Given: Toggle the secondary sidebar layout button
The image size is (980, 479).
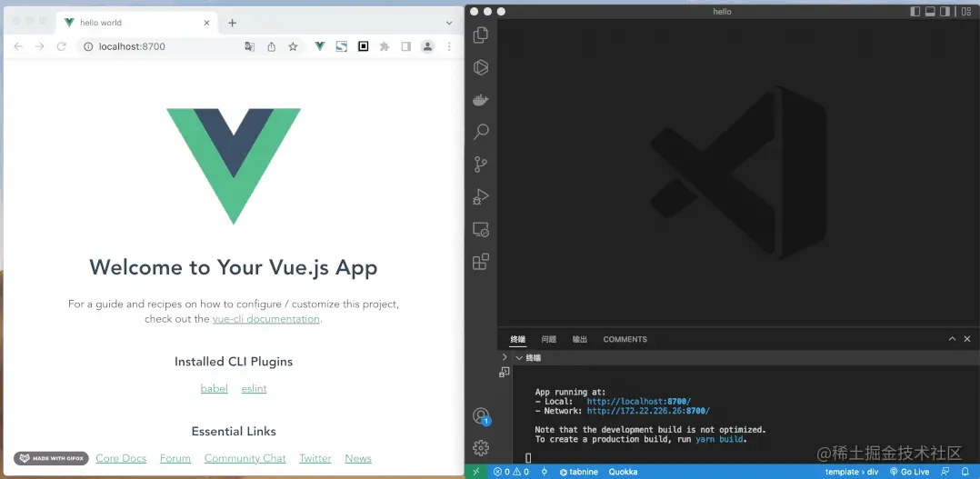Looking at the screenshot, I should [945, 12].
